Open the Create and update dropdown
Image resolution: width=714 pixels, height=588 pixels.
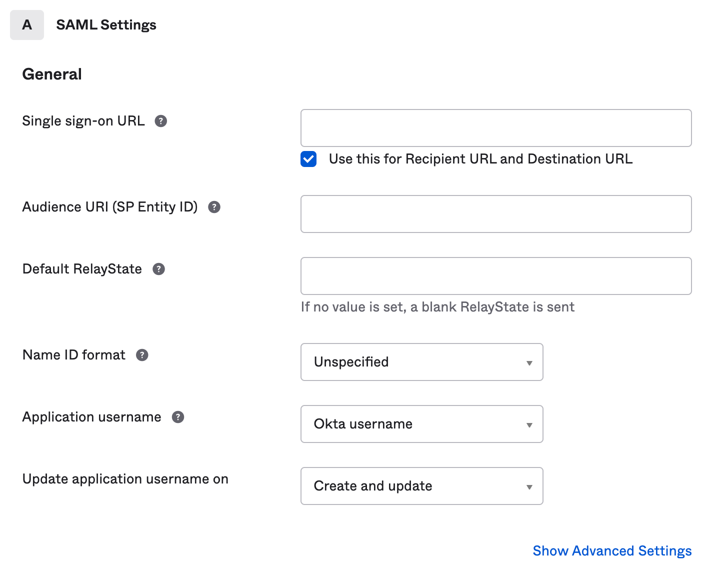point(421,486)
